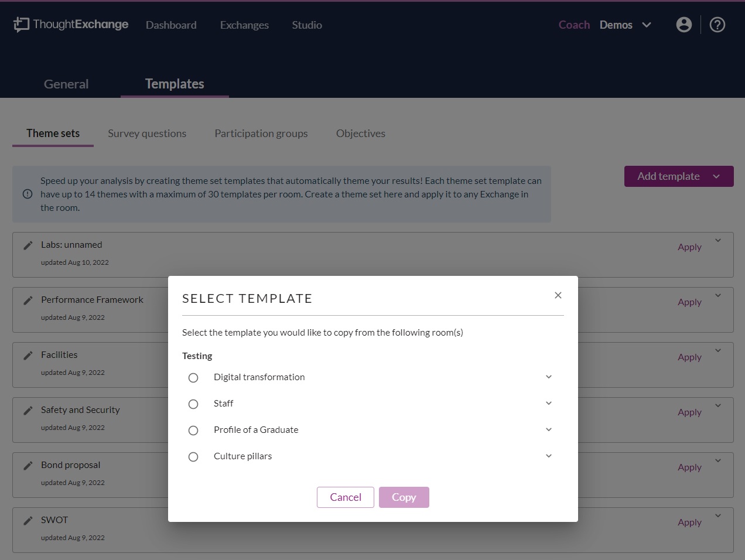Open the Studio menu item
The image size is (745, 560).
click(x=307, y=25)
